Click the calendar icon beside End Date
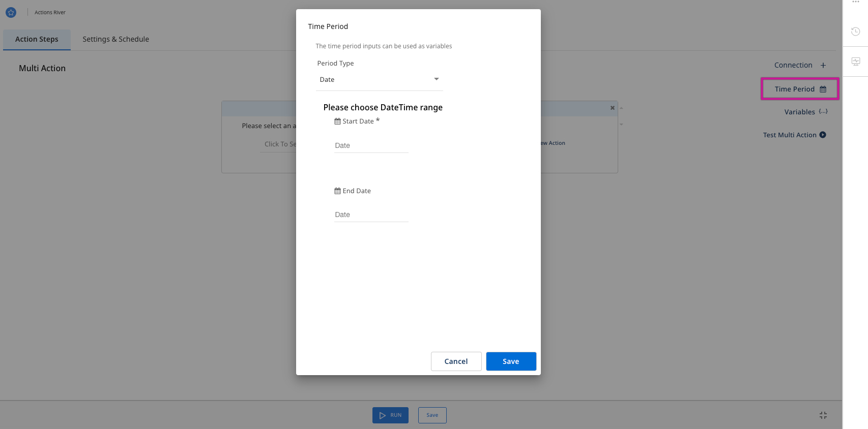Viewport: 868px width, 429px height. [337, 191]
